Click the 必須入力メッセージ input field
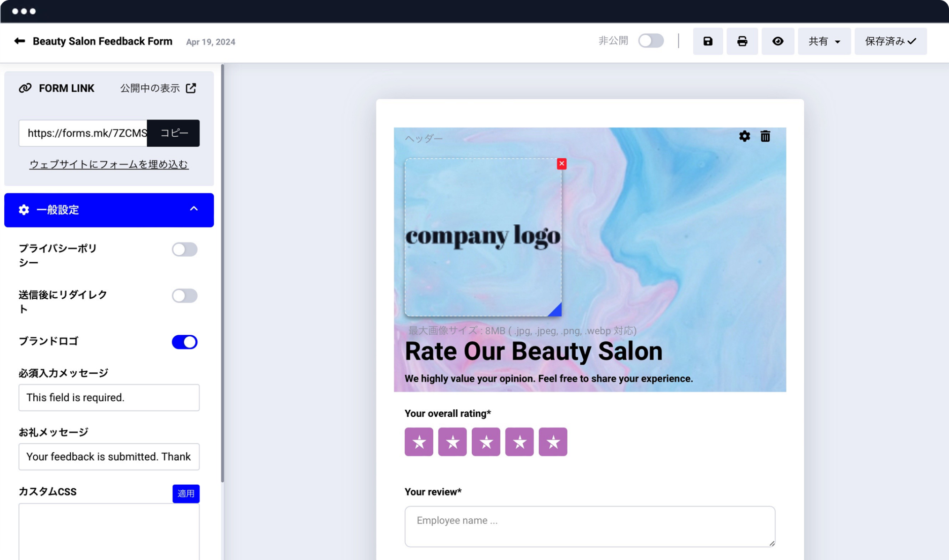Viewport: 949px width, 560px height. point(109,398)
